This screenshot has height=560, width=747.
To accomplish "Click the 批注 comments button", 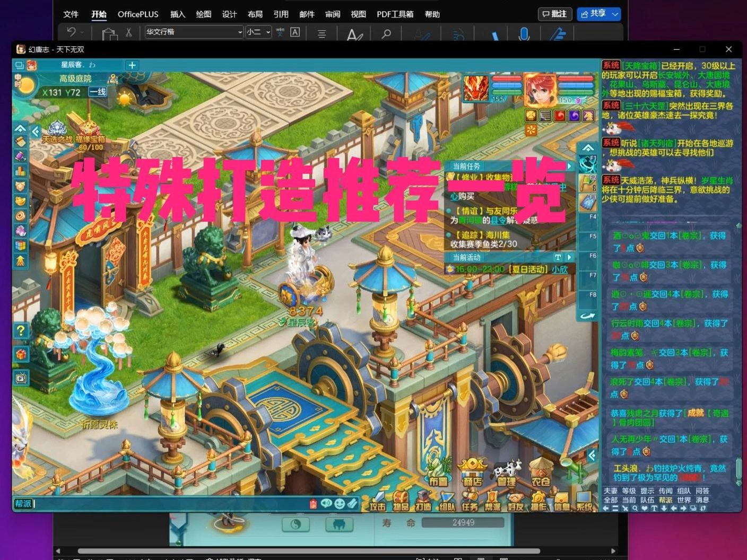I will coord(554,14).
